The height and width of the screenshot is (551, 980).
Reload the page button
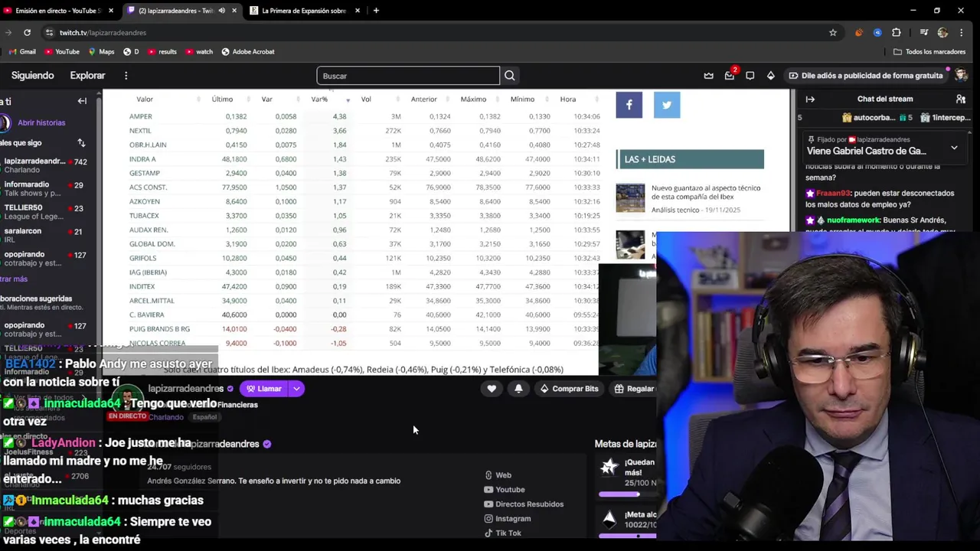point(27,32)
